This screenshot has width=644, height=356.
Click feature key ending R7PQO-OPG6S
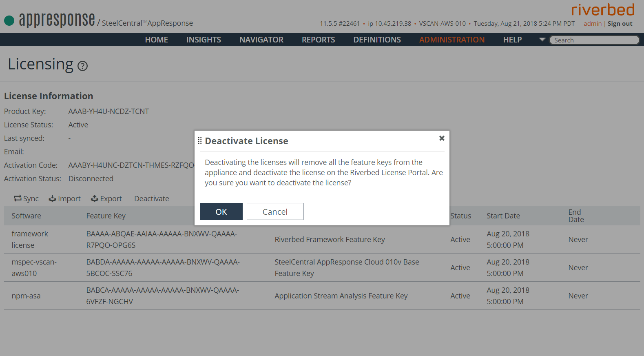coord(162,239)
